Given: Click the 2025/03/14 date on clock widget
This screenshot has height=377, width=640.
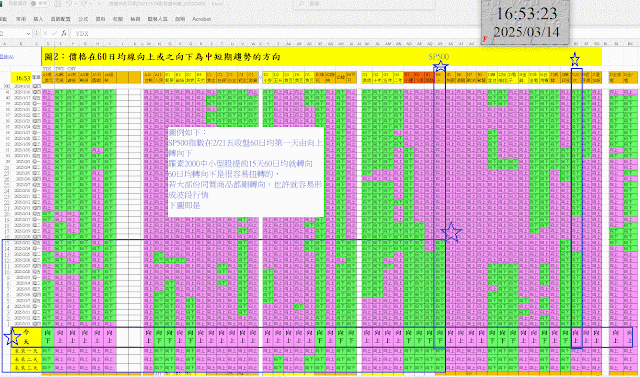Looking at the screenshot, I should point(526,32).
